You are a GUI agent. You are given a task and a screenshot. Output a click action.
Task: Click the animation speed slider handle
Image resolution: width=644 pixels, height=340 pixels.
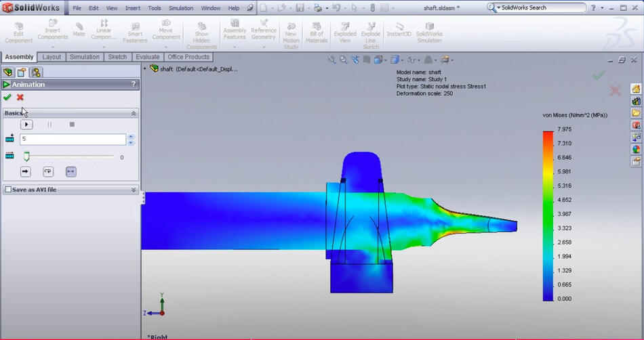(x=26, y=156)
